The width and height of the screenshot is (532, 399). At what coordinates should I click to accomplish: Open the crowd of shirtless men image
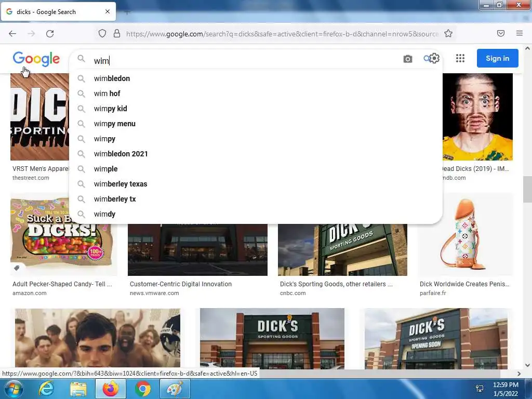[98, 339]
